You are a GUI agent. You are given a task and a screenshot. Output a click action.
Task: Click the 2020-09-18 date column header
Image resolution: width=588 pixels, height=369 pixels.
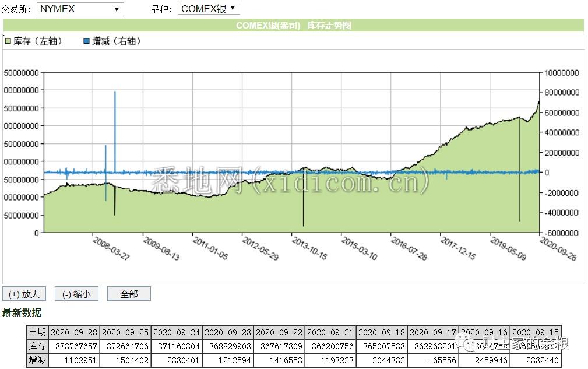382,332
